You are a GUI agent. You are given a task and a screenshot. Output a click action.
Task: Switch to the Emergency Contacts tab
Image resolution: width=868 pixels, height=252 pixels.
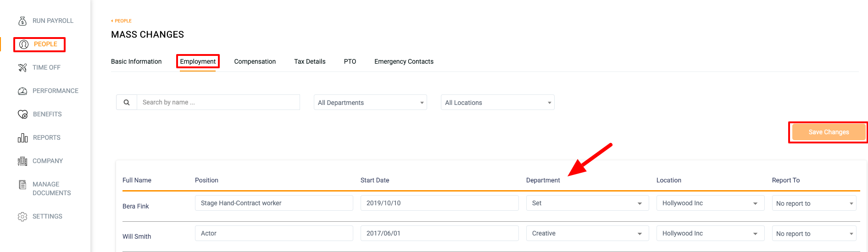click(404, 62)
